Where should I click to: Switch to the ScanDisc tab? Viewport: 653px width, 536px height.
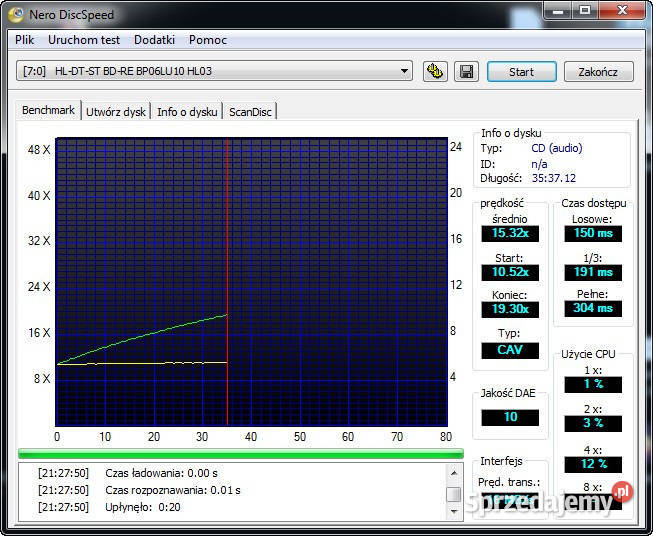click(250, 112)
